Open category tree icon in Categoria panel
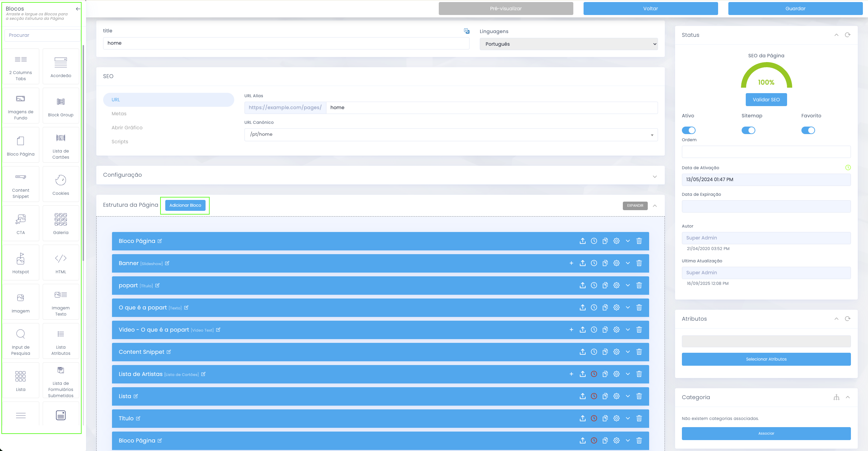Screen dimensions: 868x451 [x=836, y=397]
